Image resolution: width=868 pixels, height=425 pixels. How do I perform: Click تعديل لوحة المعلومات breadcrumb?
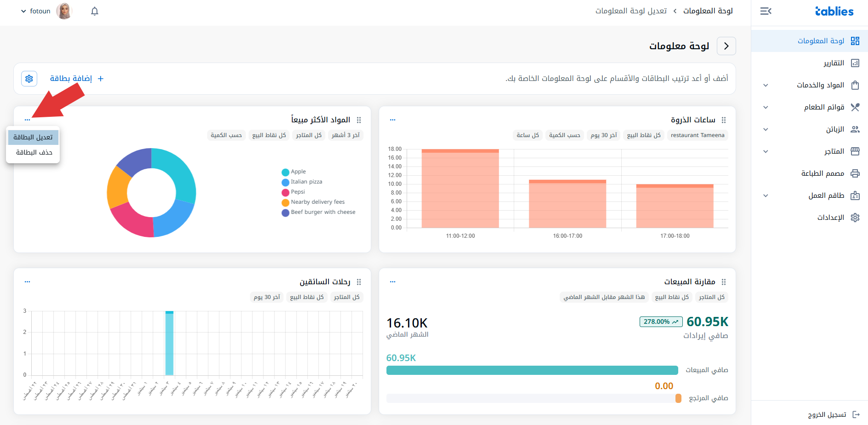[631, 11]
